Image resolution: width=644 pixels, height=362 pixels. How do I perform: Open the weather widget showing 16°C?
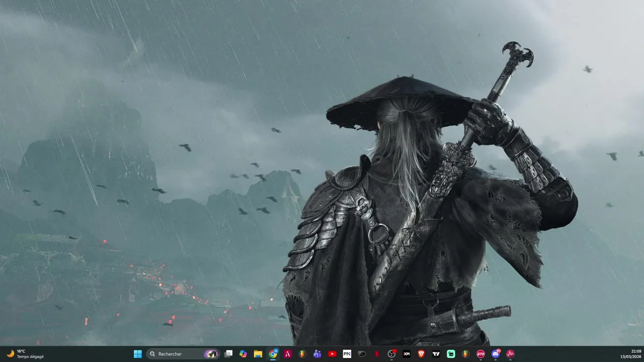pos(25,354)
